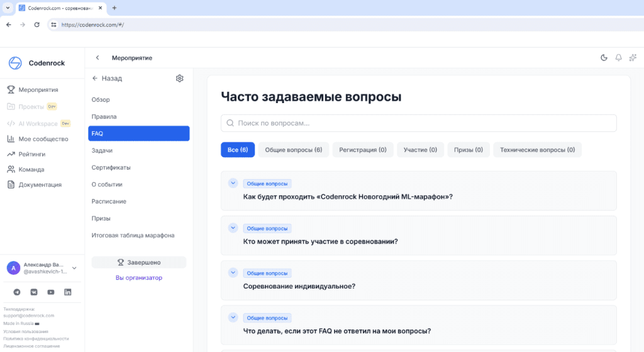Open the LinkedIn social link icon
Image resolution: width=644 pixels, height=352 pixels.
point(68,292)
